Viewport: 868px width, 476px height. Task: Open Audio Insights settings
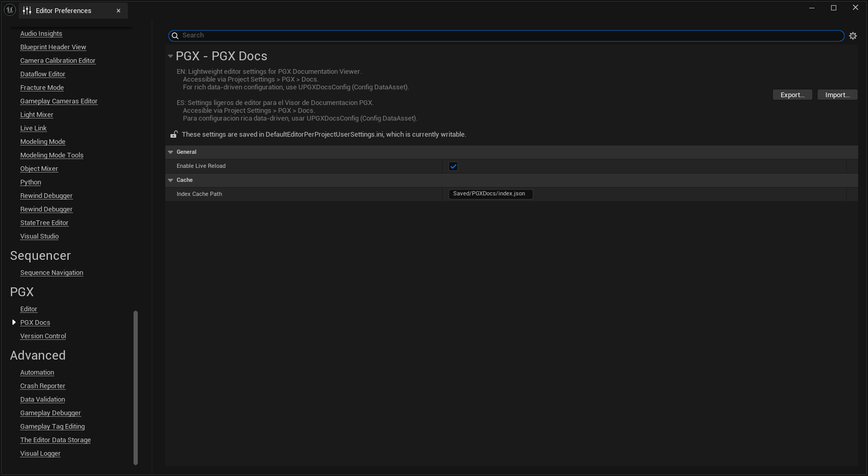(41, 34)
